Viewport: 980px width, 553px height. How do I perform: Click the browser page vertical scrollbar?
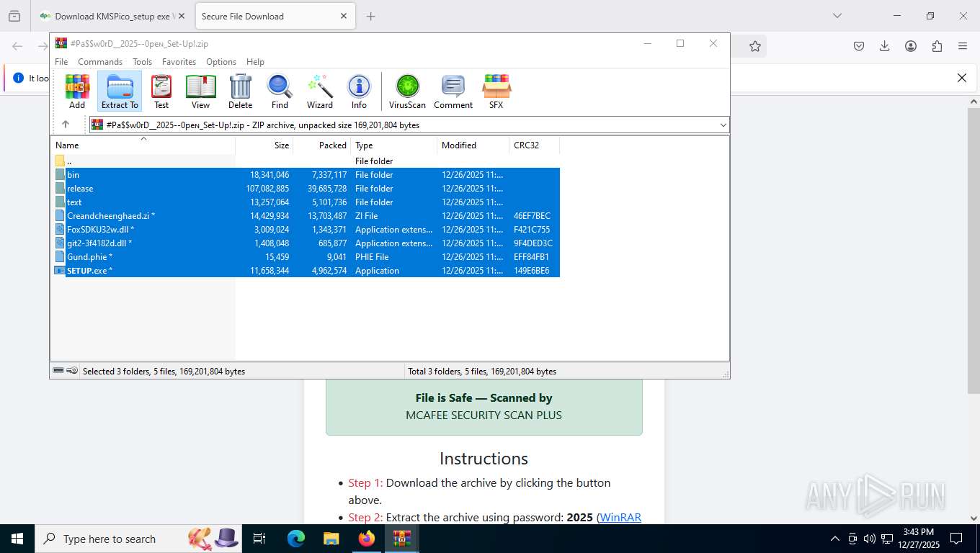coord(974,252)
